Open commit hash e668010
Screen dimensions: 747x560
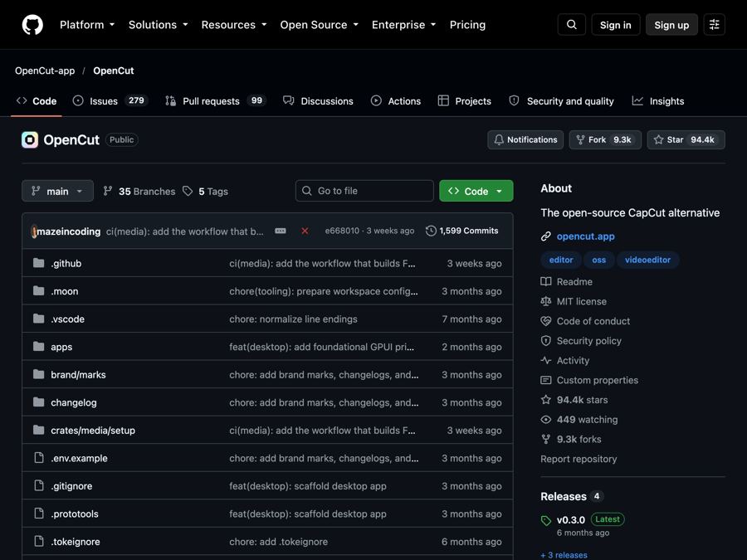[x=342, y=231]
